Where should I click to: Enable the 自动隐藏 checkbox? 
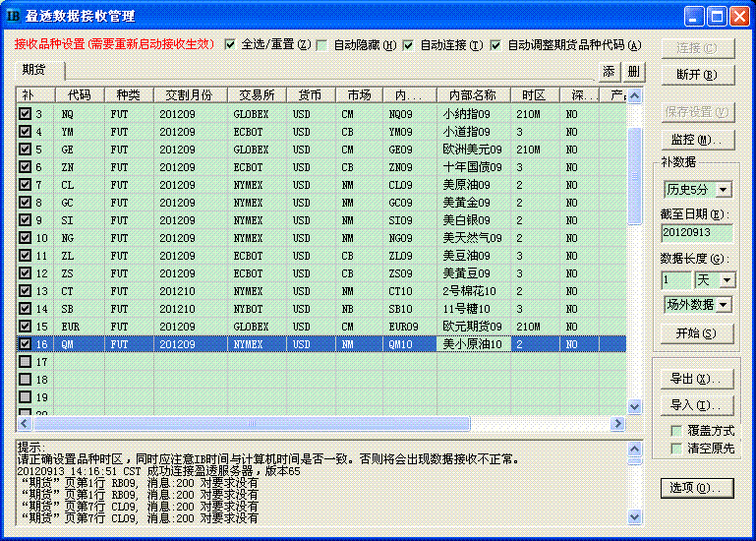(321, 44)
